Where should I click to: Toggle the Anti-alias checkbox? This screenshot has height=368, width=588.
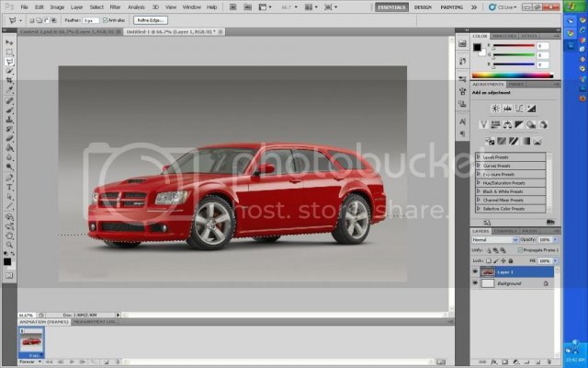pos(105,20)
